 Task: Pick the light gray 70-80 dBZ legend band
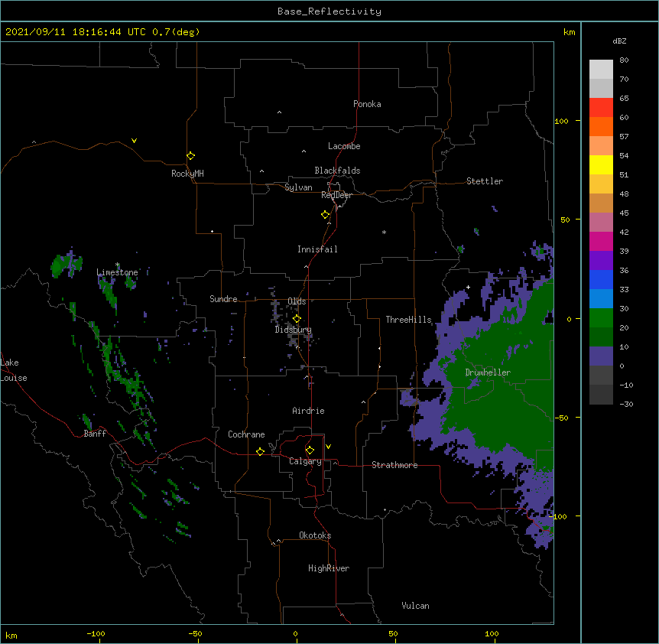pos(601,70)
